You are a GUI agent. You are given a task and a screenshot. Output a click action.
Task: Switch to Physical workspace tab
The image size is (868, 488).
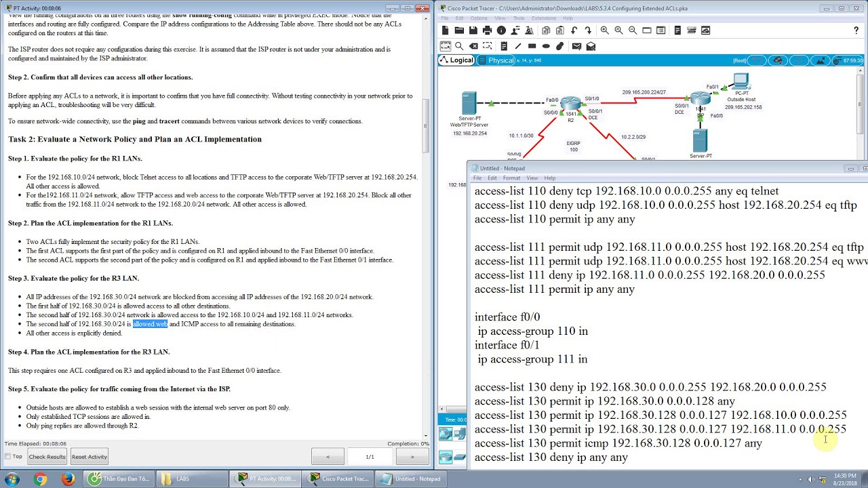pyautogui.click(x=496, y=60)
